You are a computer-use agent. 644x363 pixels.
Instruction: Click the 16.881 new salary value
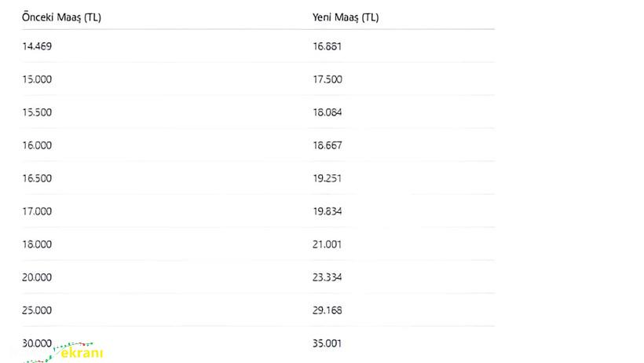click(327, 46)
